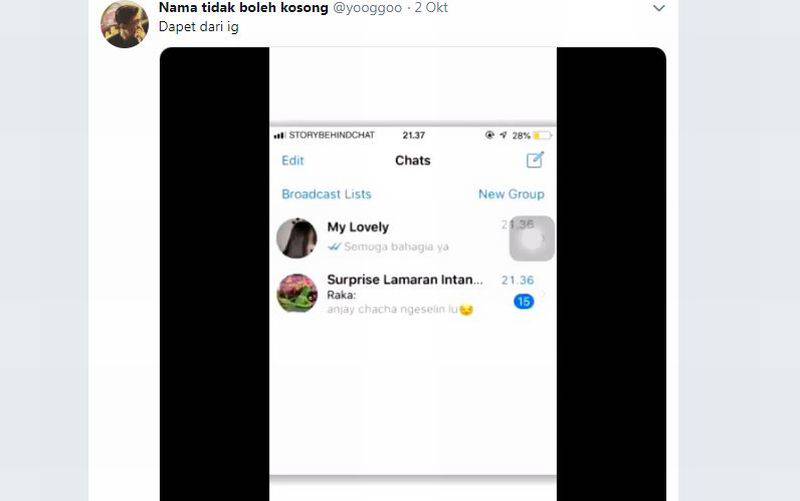Open the tweet options chevron dropdown
The image size is (800, 501).
pyautogui.click(x=659, y=8)
